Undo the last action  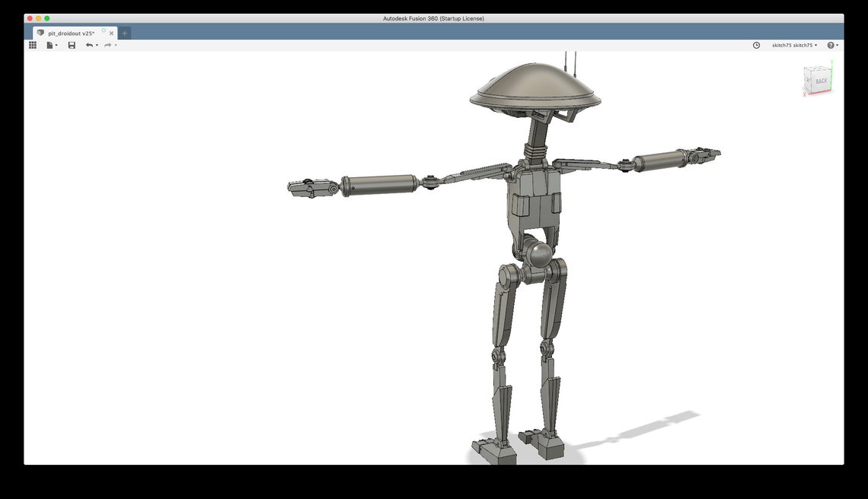(88, 45)
